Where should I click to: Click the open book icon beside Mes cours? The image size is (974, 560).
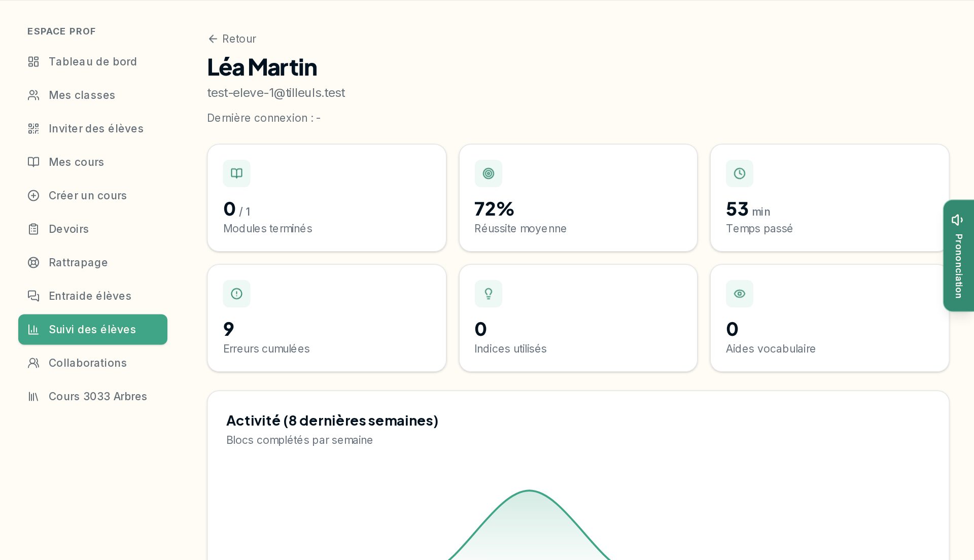[33, 162]
